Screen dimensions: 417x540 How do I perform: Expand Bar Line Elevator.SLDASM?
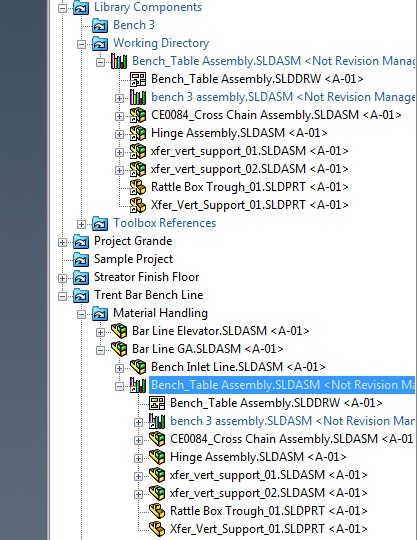(x=100, y=332)
